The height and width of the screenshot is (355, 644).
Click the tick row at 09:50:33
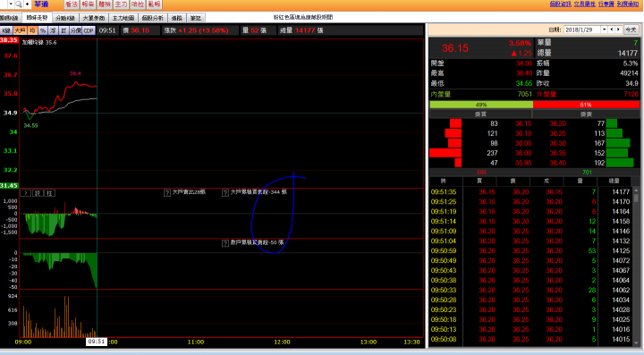[530, 290]
